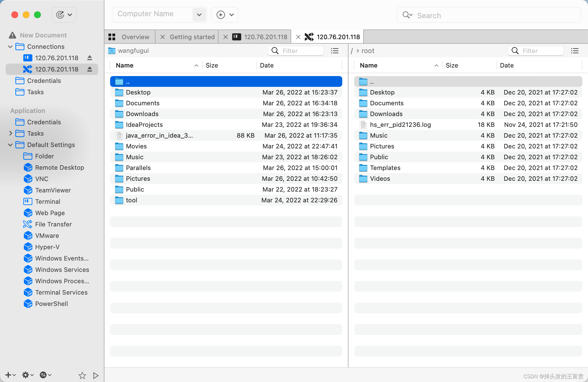The width and height of the screenshot is (588, 382).
Task: Click eject icon for file transfer connection
Action: pyautogui.click(x=90, y=69)
